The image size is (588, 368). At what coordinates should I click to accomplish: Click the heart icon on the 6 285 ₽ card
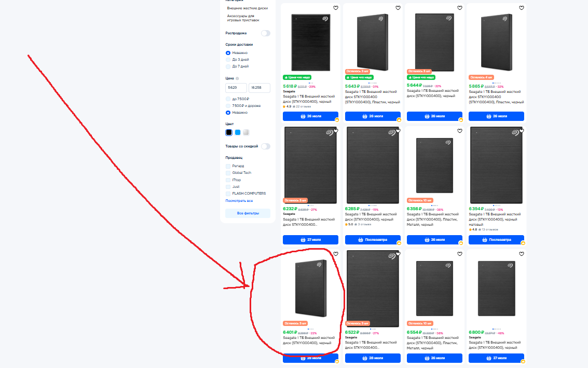(x=398, y=131)
